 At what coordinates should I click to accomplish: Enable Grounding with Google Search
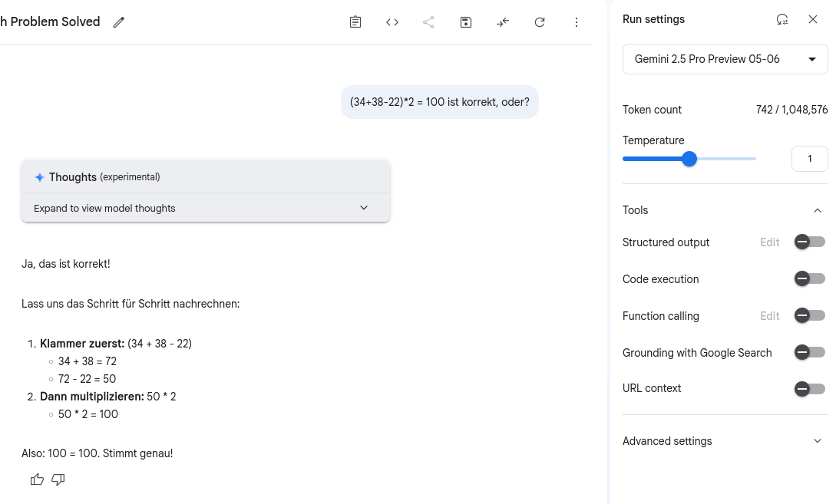[x=809, y=352]
